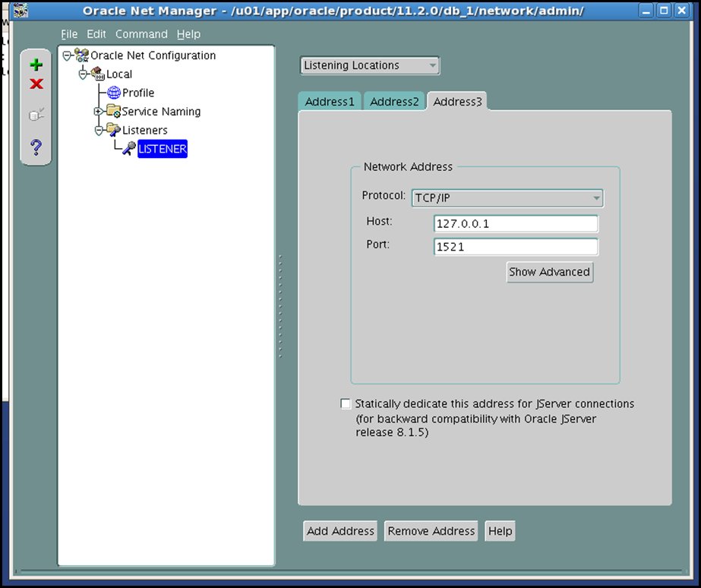Click the Remove Address button

tap(431, 531)
